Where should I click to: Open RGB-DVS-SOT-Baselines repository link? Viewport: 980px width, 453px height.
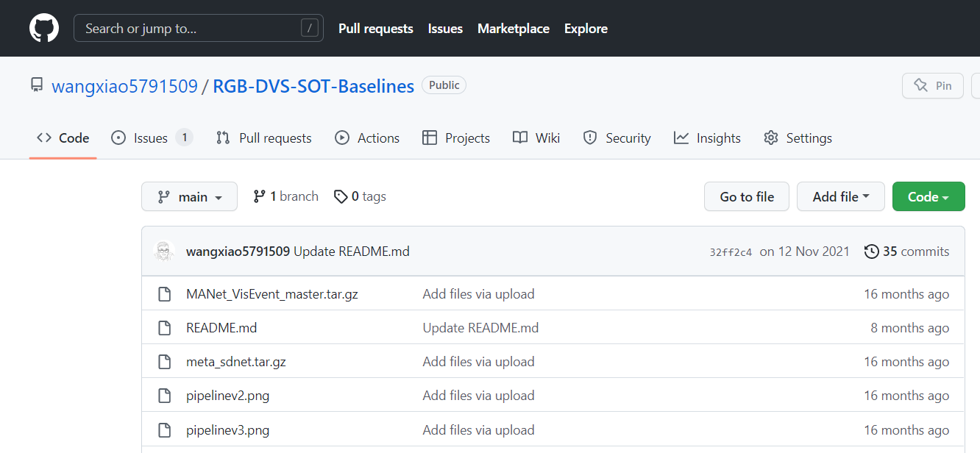pos(313,86)
